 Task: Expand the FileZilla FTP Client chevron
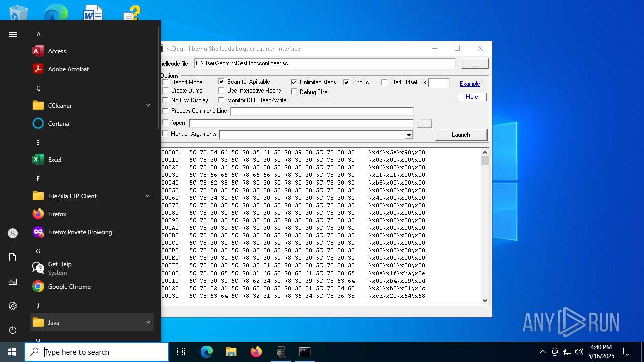[x=148, y=196]
